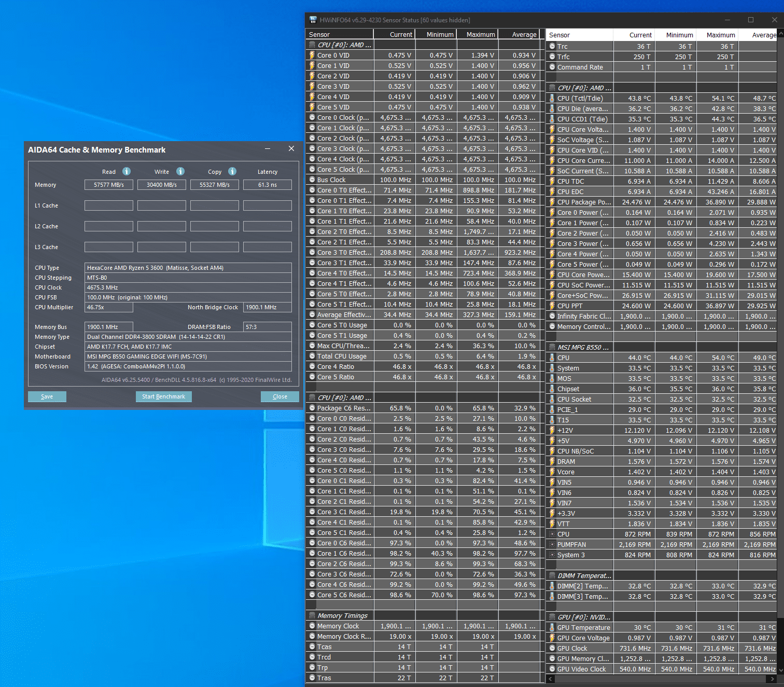Viewport: 784px width, 687px height.
Task: Click the Tras timing icon
Action: point(312,678)
